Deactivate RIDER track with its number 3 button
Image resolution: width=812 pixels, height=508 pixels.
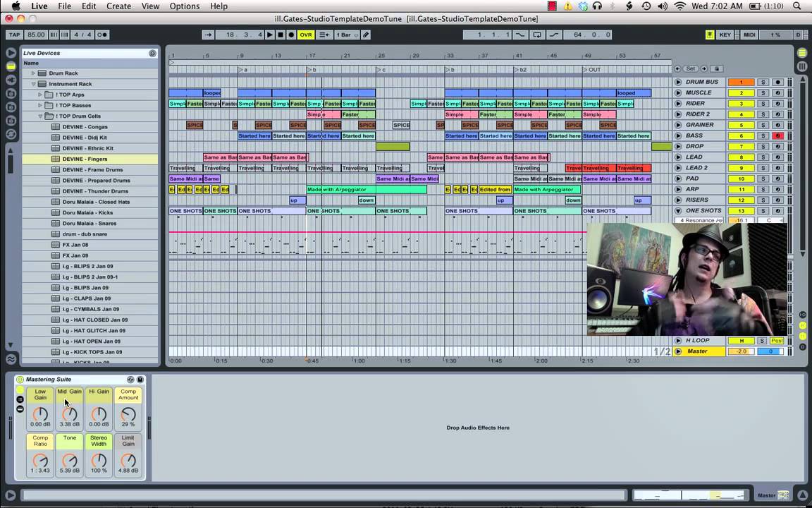coord(741,104)
